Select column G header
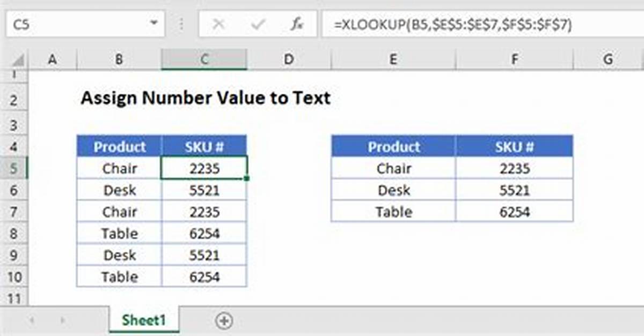The height and width of the screenshot is (336, 644). 608,59
